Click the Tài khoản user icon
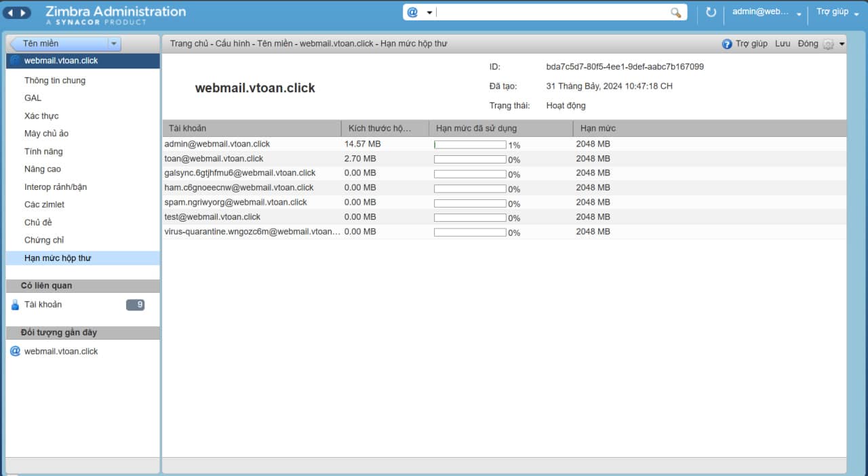 click(15, 304)
